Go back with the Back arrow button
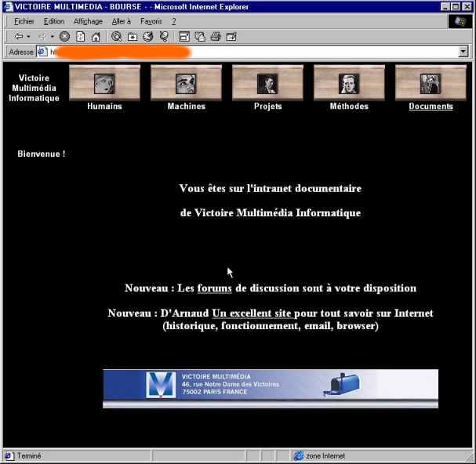 [x=19, y=37]
